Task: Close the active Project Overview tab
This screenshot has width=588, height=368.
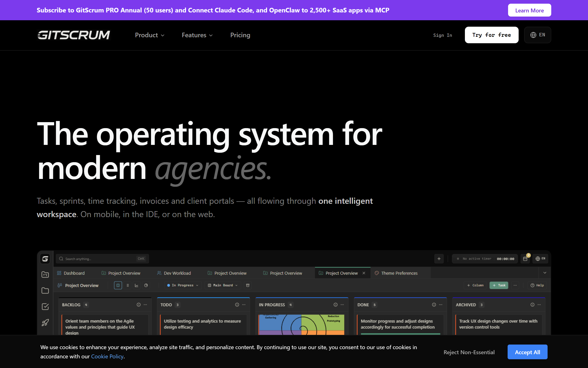Action: tap(364, 273)
